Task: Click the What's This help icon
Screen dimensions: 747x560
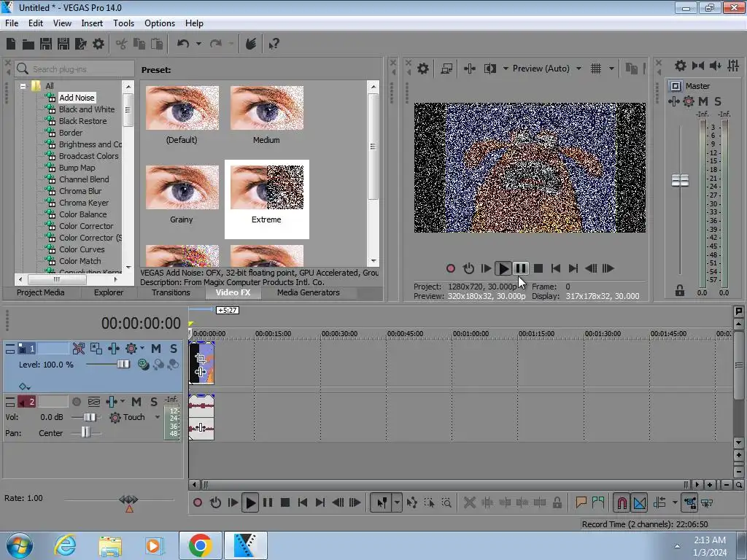Action: [274, 44]
